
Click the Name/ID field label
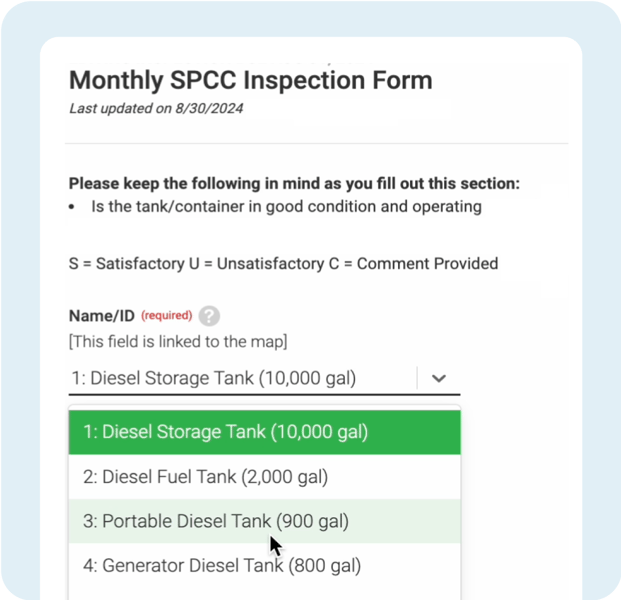[101, 316]
